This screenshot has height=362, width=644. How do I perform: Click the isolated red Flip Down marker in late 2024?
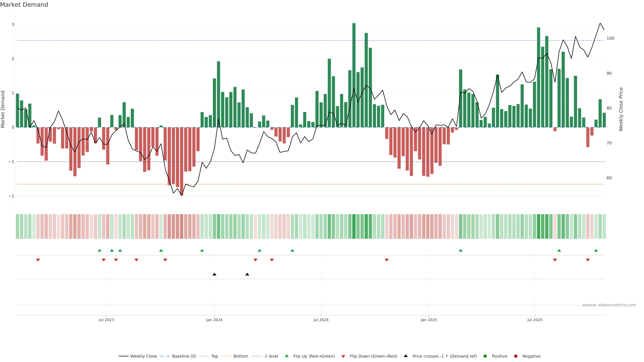pyautogui.click(x=387, y=260)
